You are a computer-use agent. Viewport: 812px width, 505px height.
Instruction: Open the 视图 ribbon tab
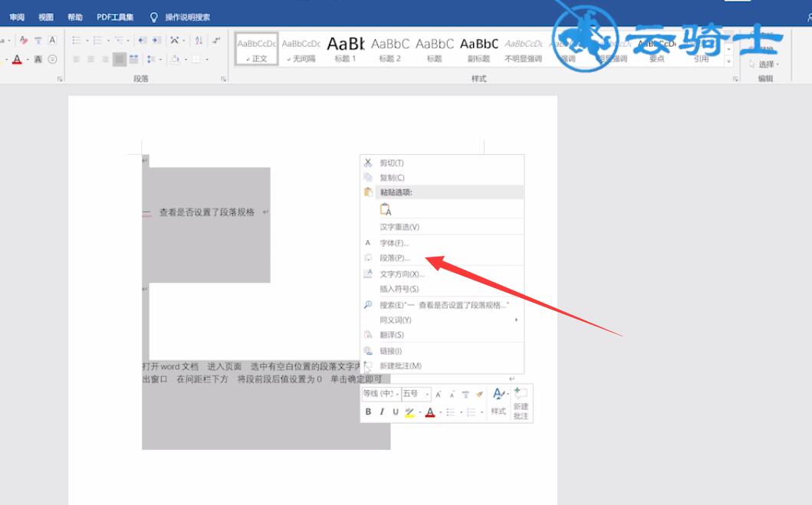46,17
